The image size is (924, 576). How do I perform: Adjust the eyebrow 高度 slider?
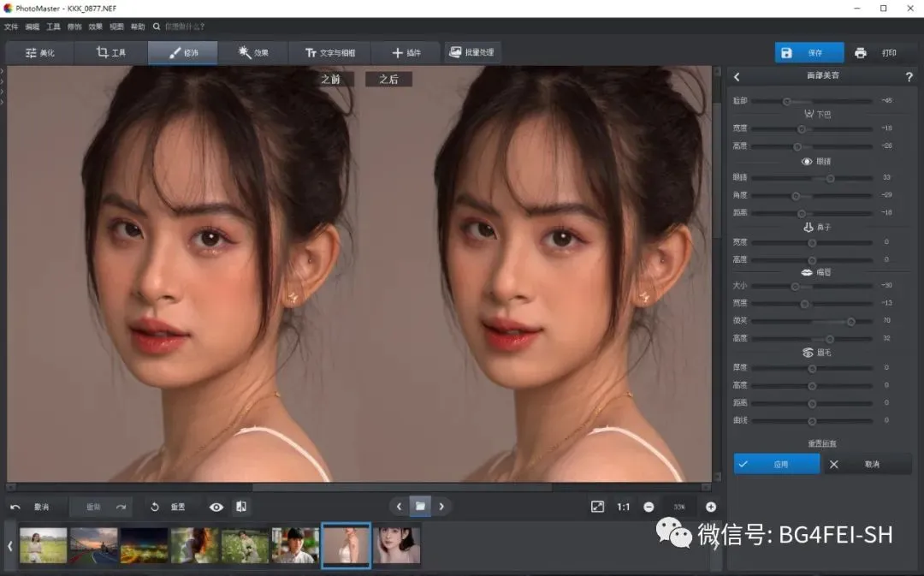tap(812, 386)
